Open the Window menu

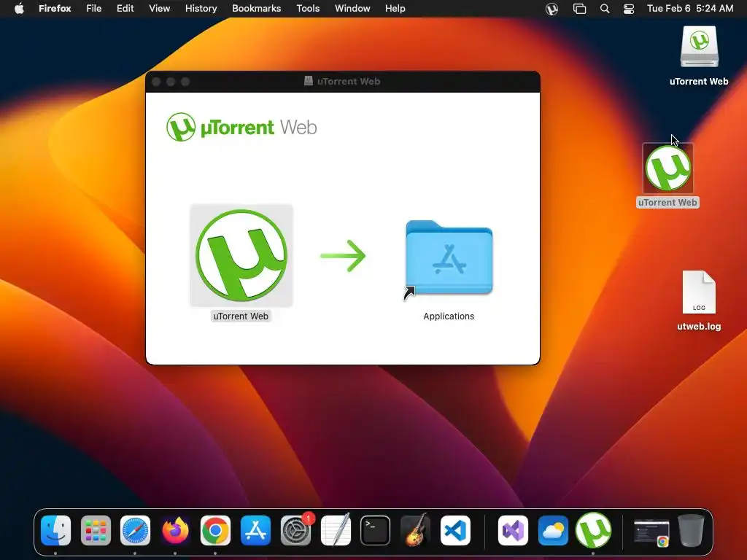[x=352, y=9]
